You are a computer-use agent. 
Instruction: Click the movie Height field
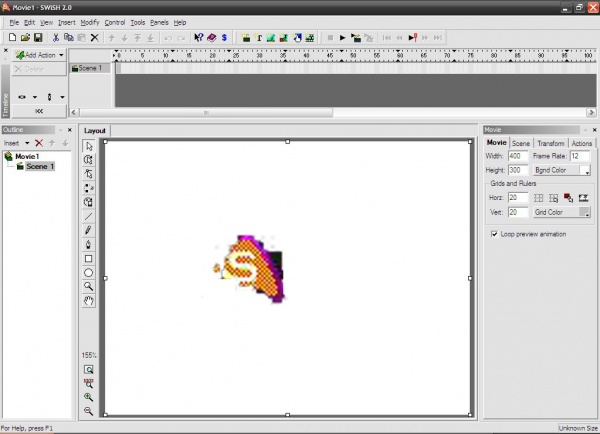(518, 170)
